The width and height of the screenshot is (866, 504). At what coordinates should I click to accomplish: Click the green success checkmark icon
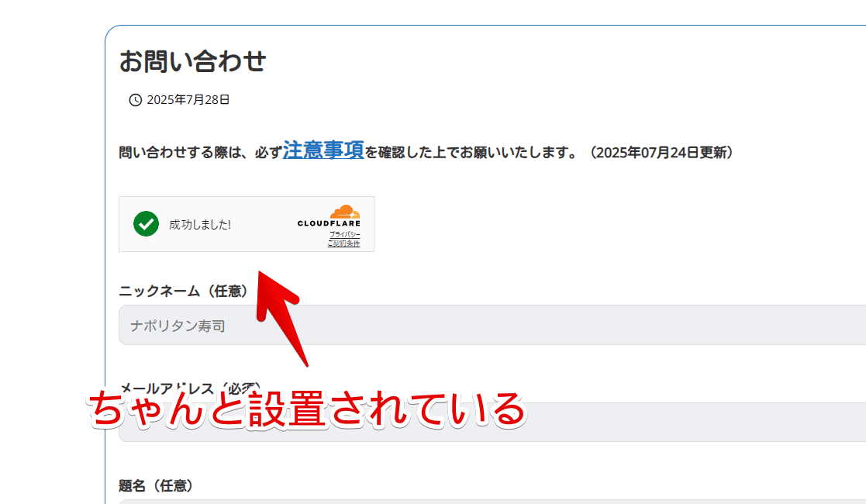click(x=147, y=225)
